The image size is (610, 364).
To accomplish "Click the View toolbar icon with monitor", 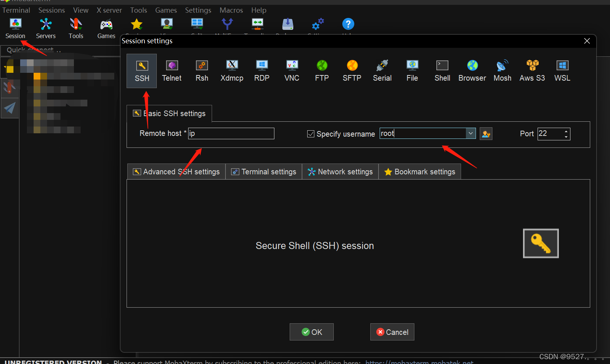I will point(167,25).
